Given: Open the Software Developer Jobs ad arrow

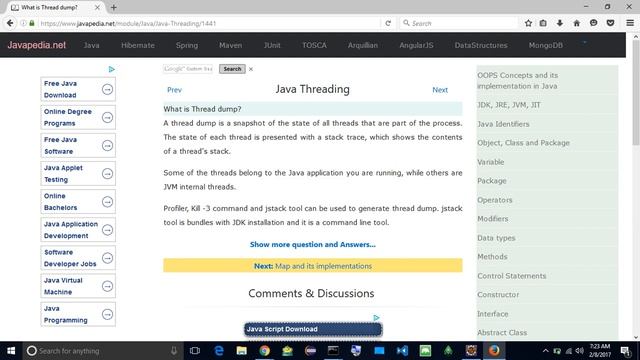Looking at the screenshot, I should click(107, 258).
